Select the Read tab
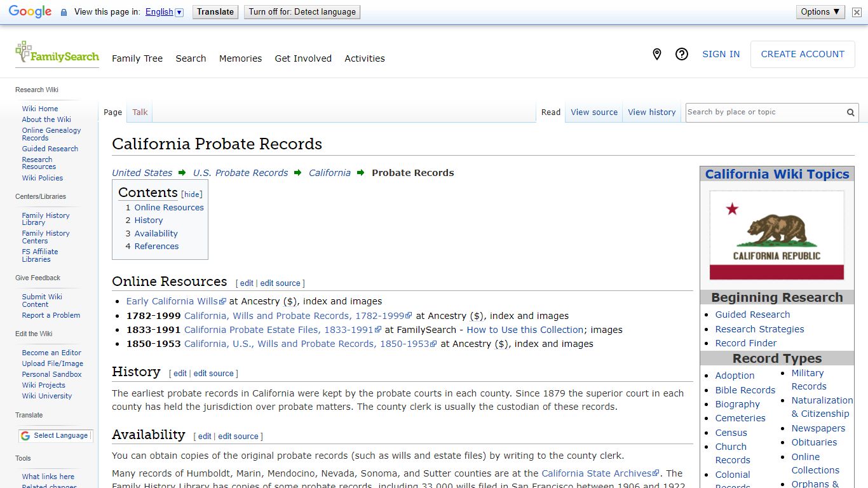The width and height of the screenshot is (868, 488). tap(551, 112)
